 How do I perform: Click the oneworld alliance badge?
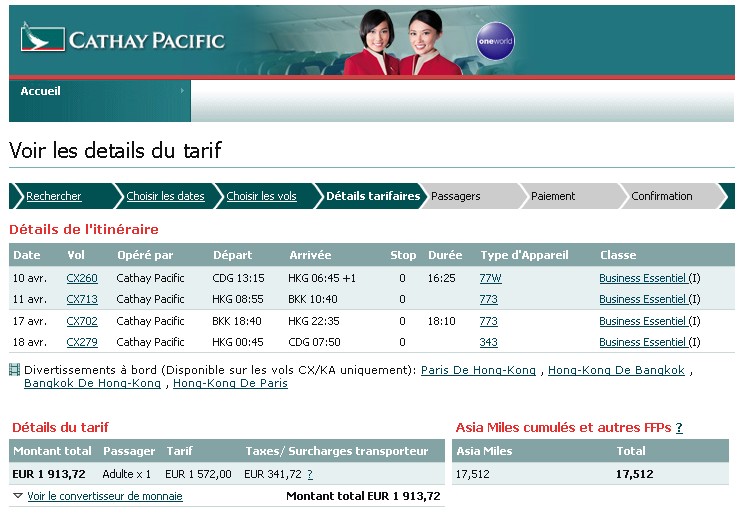[496, 42]
